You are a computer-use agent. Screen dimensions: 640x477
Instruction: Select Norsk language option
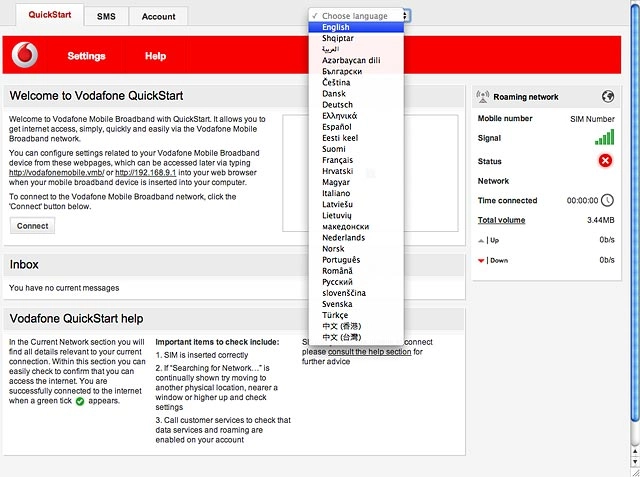(356, 248)
